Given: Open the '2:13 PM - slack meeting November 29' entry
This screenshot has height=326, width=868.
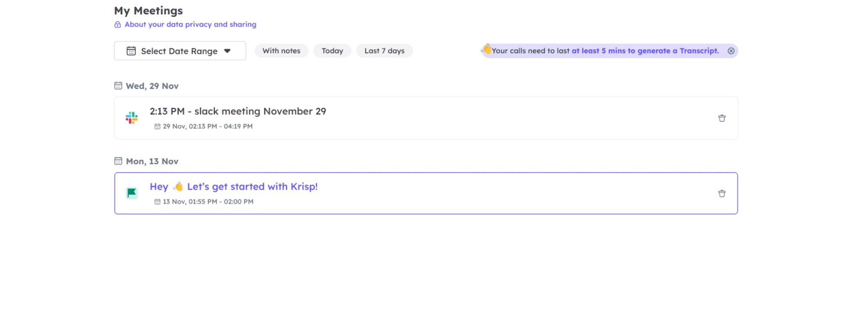Looking at the screenshot, I should coord(238,111).
